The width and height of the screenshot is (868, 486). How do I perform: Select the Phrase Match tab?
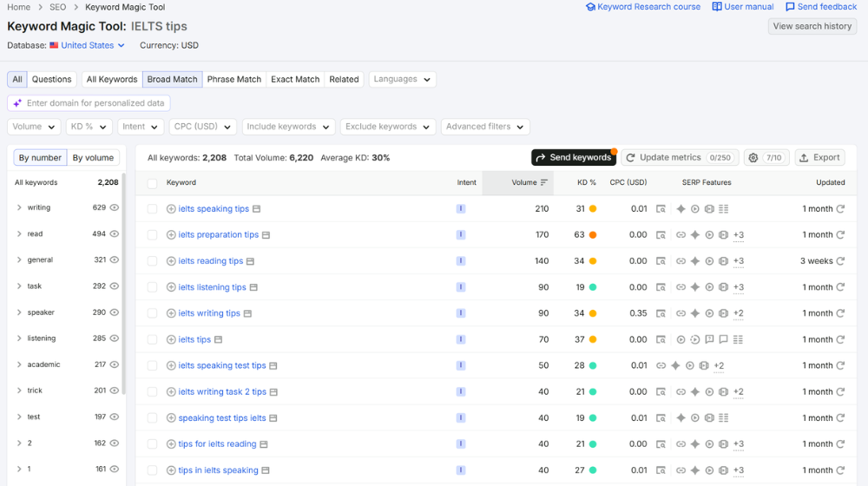point(234,79)
